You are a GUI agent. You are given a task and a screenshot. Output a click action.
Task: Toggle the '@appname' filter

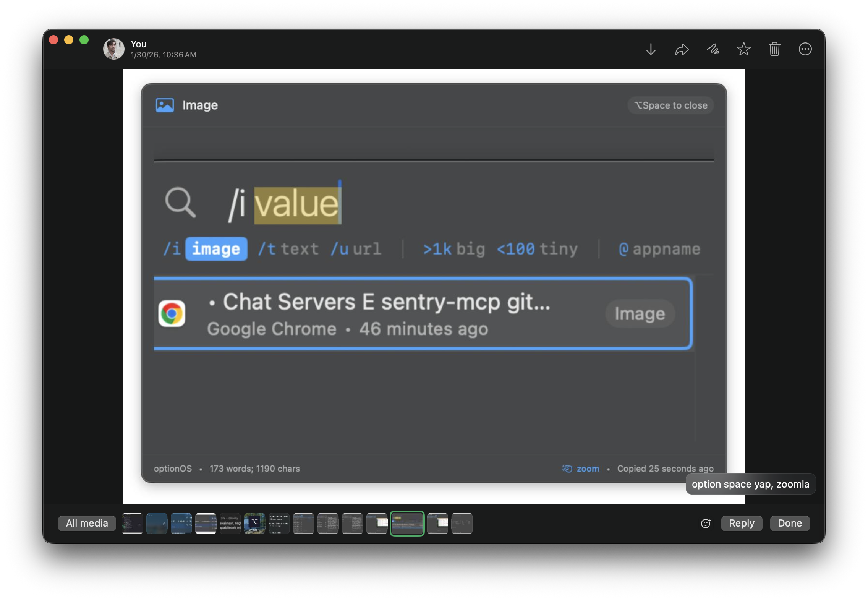pos(660,249)
